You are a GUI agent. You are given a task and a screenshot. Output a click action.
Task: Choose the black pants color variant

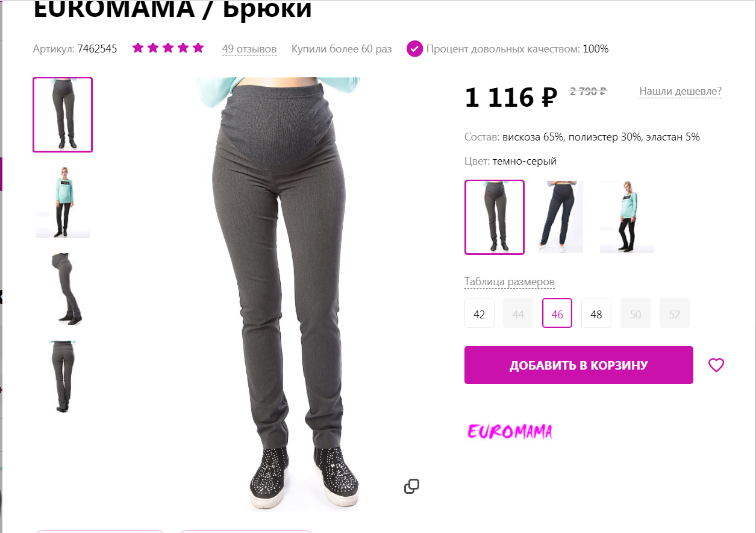pyautogui.click(x=627, y=217)
